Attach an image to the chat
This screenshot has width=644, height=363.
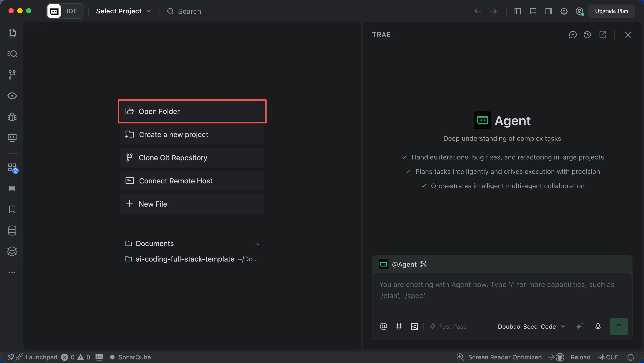(x=414, y=326)
